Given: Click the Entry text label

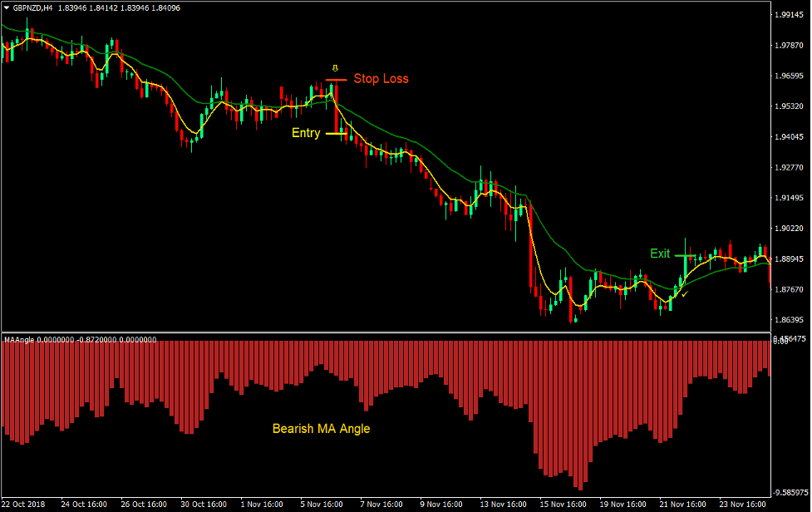Looking at the screenshot, I should 305,132.
